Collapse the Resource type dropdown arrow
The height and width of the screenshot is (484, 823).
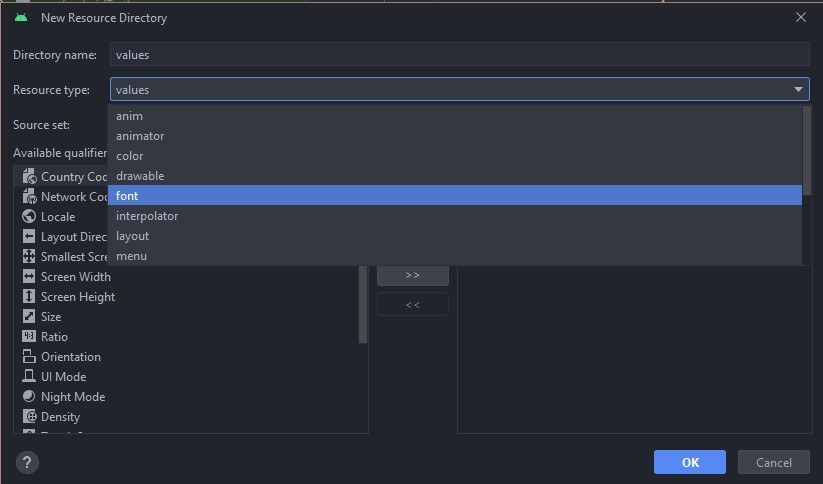click(798, 90)
